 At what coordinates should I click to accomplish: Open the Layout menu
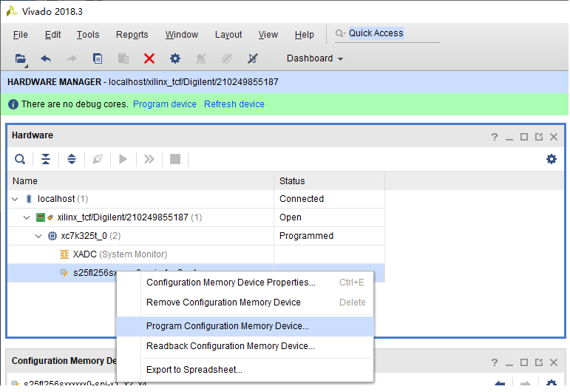pos(228,35)
